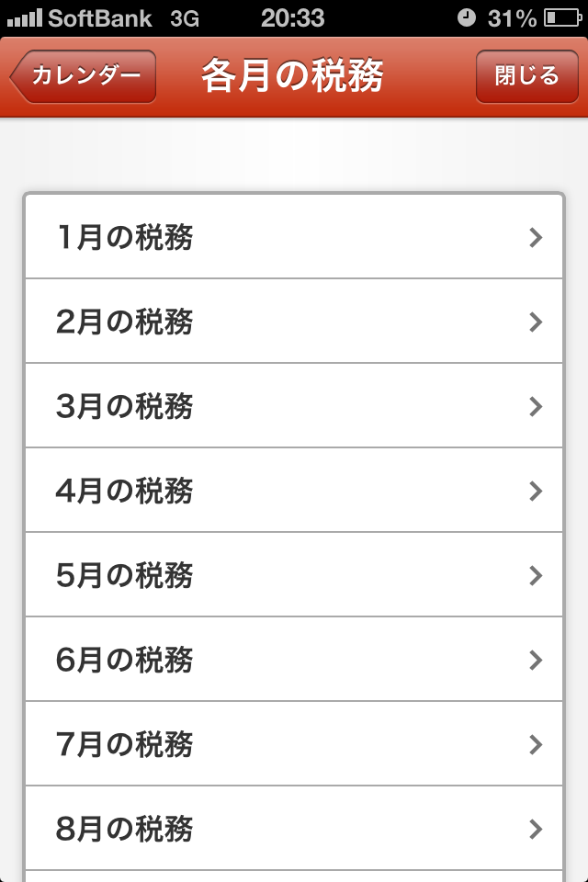The width and height of the screenshot is (588, 882).
Task: Tap the 5月の税務 row text
Action: click(125, 575)
